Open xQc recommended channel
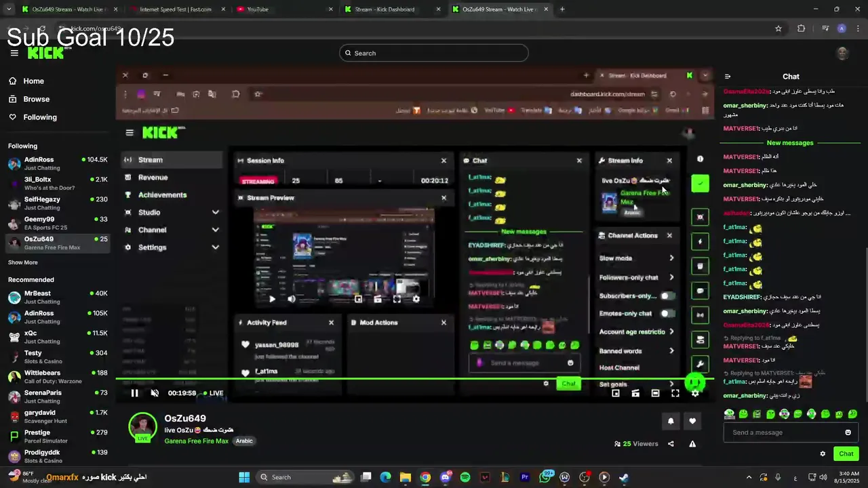This screenshot has height=488, width=868. [58, 337]
